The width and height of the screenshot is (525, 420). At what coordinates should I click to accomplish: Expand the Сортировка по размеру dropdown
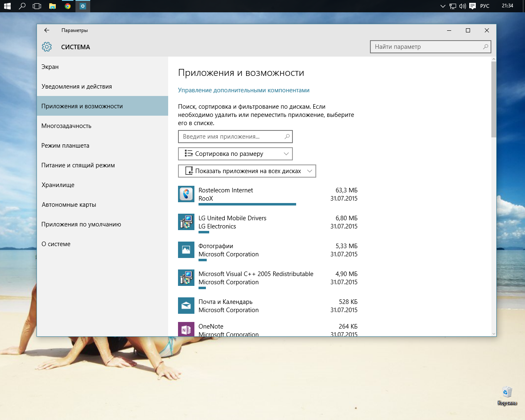click(x=235, y=154)
